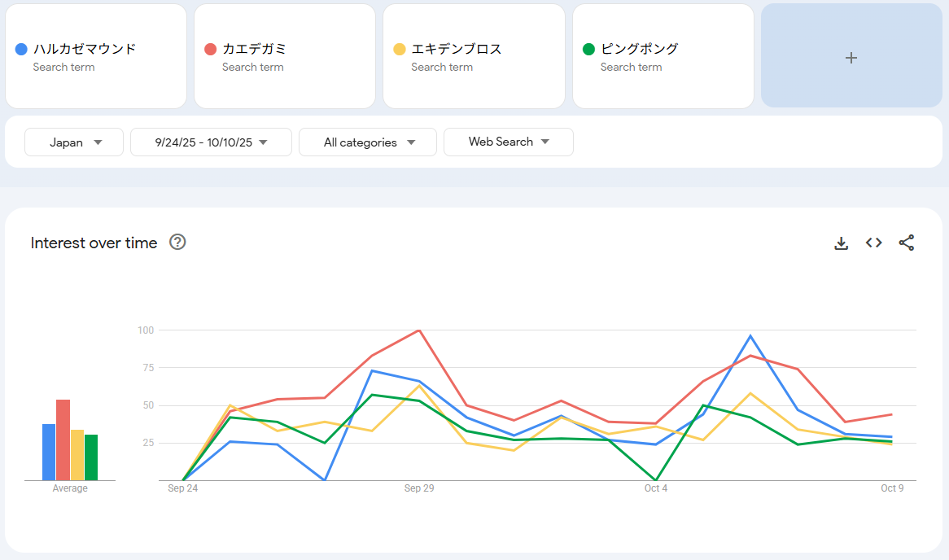Click the Oct 9 axis label

pos(892,488)
